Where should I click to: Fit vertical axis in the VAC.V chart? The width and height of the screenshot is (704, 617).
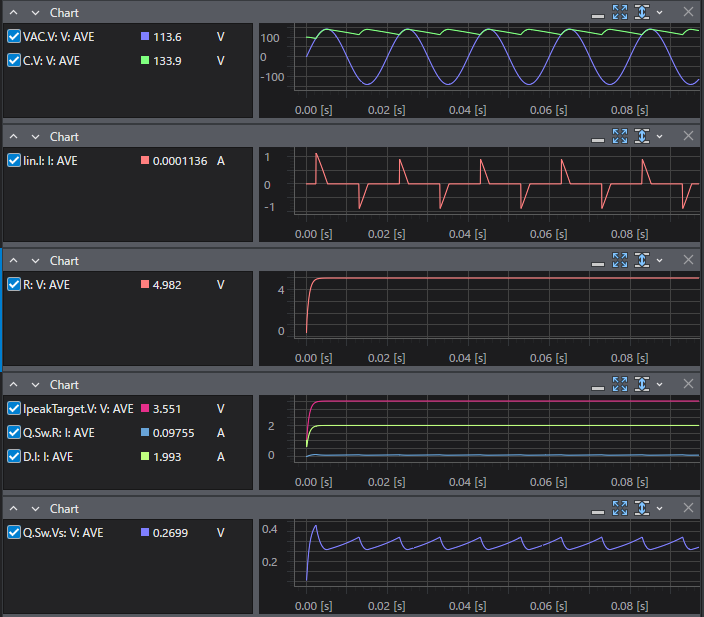pyautogui.click(x=642, y=12)
